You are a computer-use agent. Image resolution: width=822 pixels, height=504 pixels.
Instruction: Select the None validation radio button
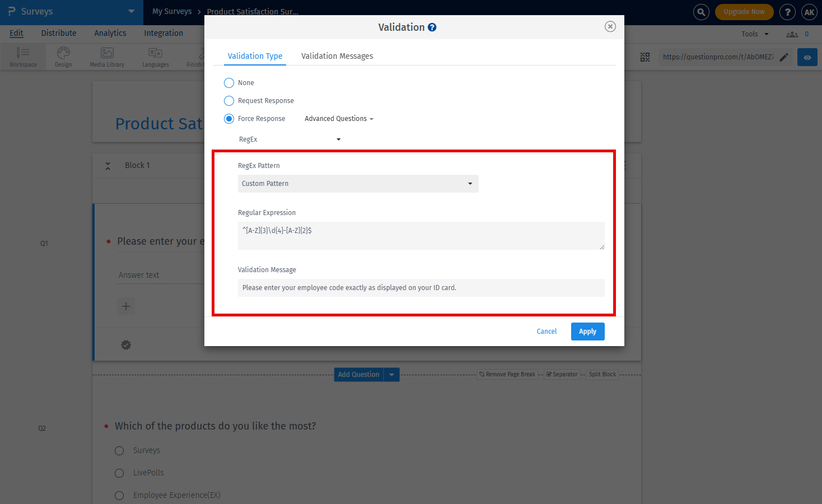tap(228, 82)
